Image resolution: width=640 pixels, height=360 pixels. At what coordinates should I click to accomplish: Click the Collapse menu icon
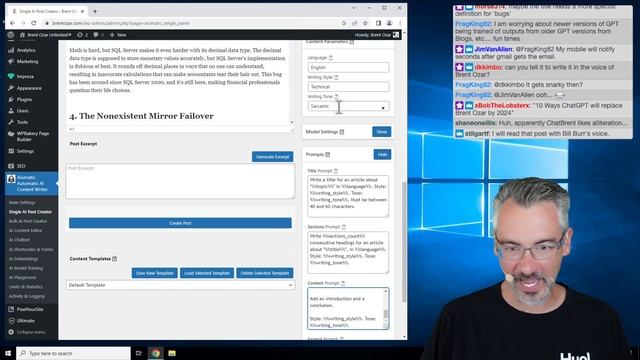11,332
